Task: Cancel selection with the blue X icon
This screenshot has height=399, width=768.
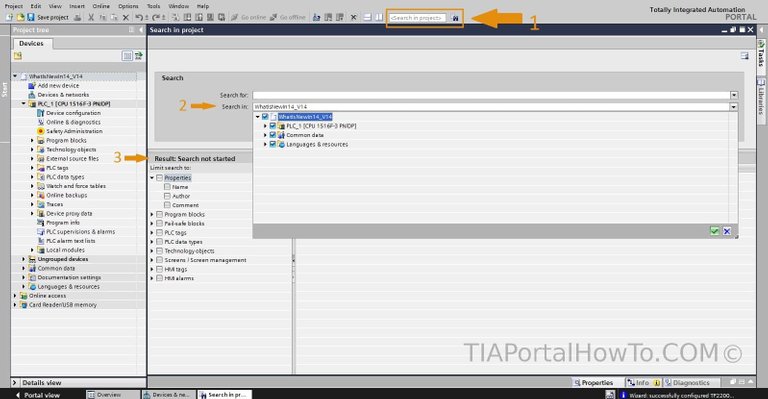Action: [727, 231]
